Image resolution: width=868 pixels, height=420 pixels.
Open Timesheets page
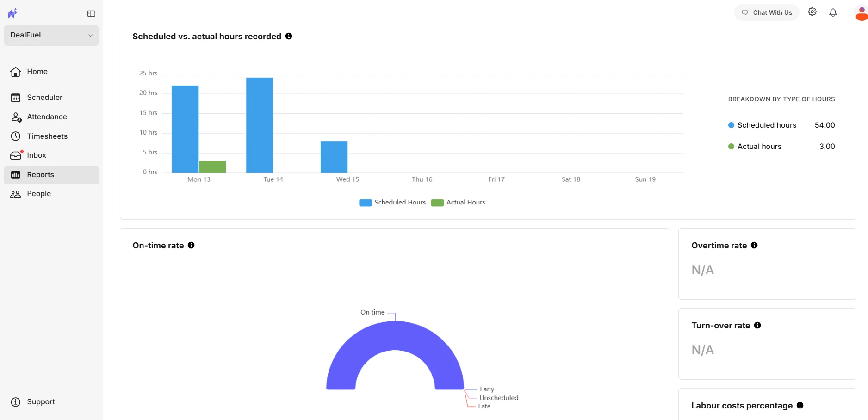[x=47, y=136]
